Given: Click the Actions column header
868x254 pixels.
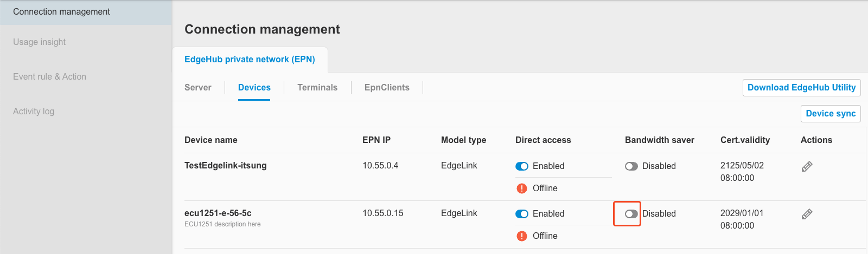Looking at the screenshot, I should (x=816, y=140).
